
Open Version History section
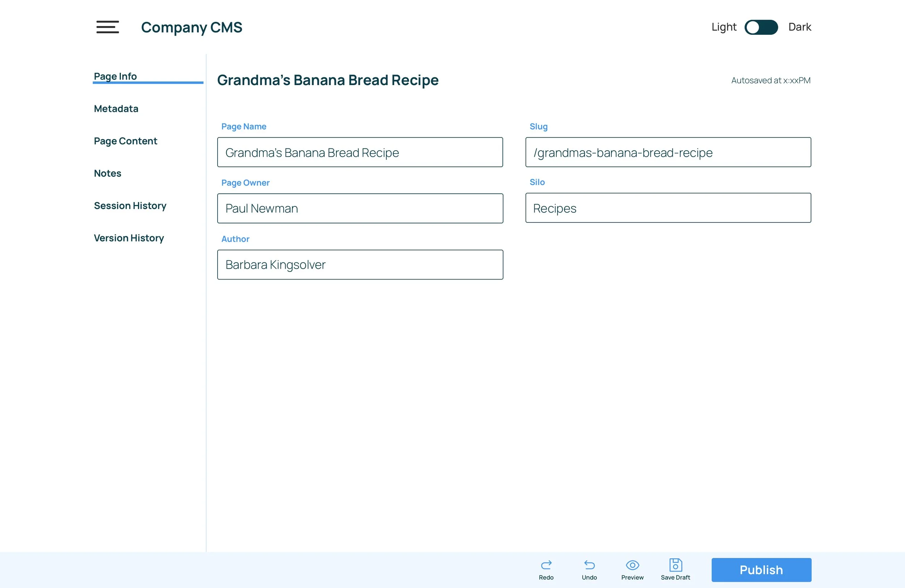click(x=129, y=238)
